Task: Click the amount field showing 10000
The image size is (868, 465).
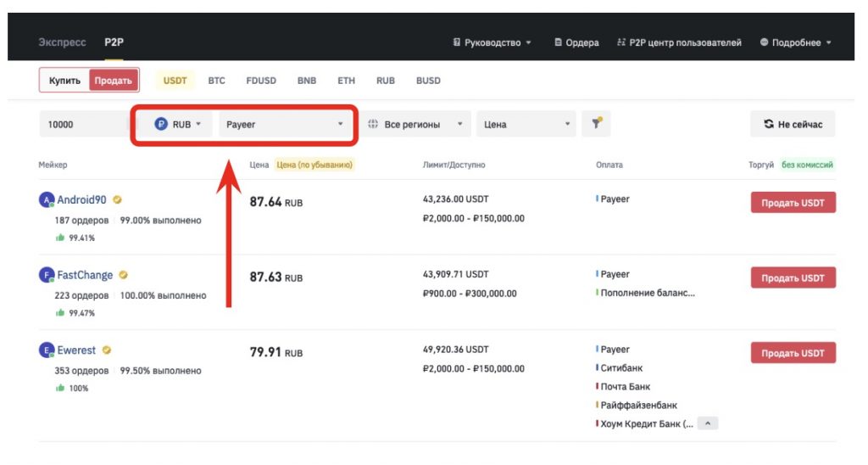Action: 84,124
